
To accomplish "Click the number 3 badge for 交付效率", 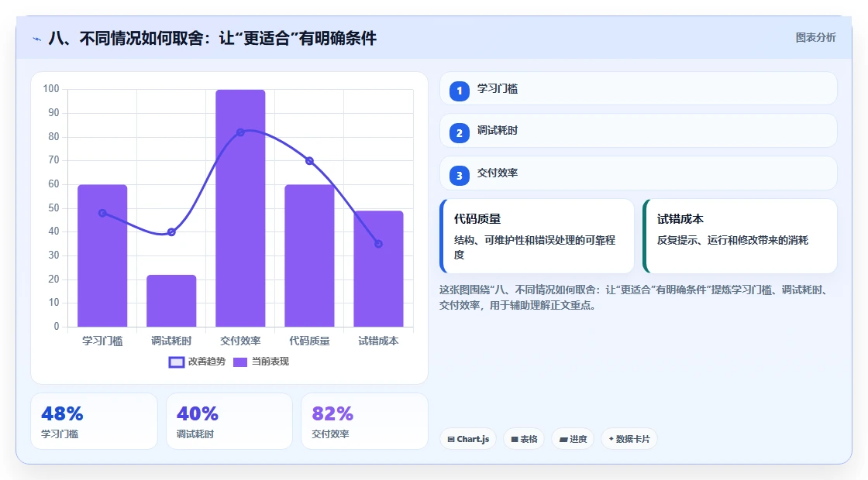I will (x=459, y=175).
